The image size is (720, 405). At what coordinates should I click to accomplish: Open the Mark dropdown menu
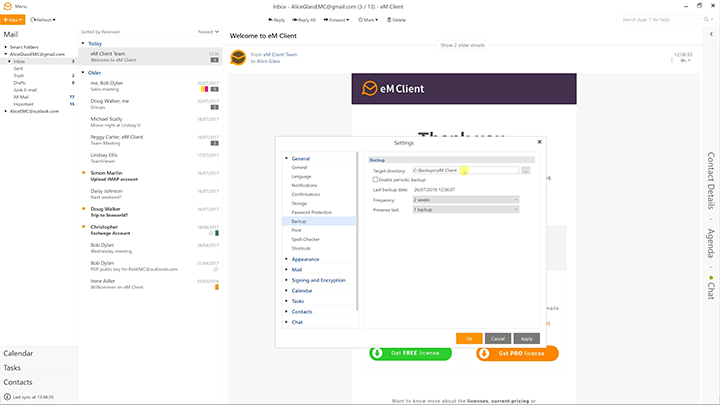point(368,20)
